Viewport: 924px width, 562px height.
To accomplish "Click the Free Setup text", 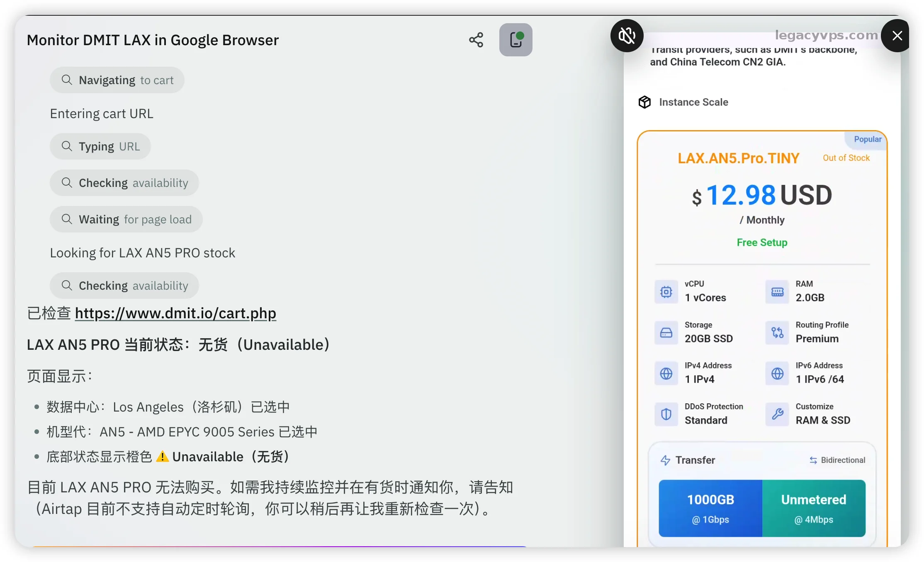I will tap(762, 242).
